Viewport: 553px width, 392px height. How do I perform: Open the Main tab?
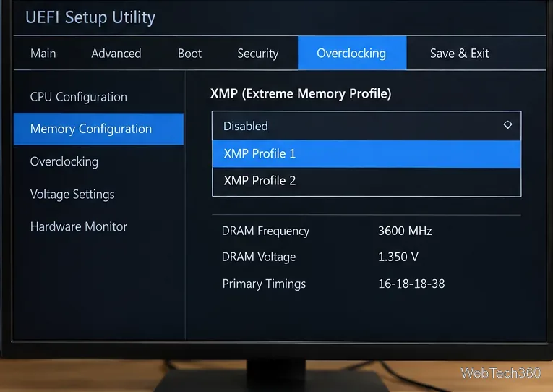coord(43,54)
